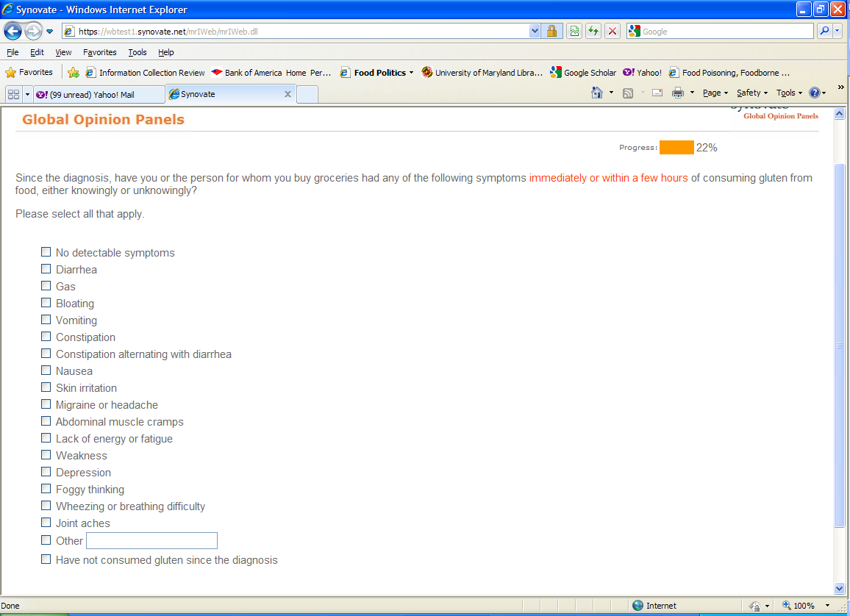Image resolution: width=850 pixels, height=616 pixels.
Task: Check the Diarrhea checkbox
Action: click(x=46, y=269)
